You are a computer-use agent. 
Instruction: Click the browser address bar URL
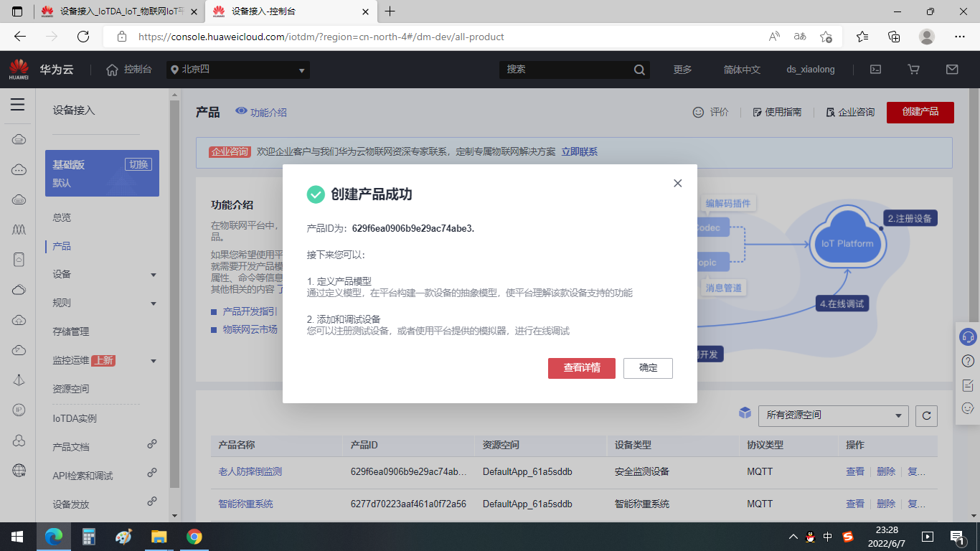321,37
